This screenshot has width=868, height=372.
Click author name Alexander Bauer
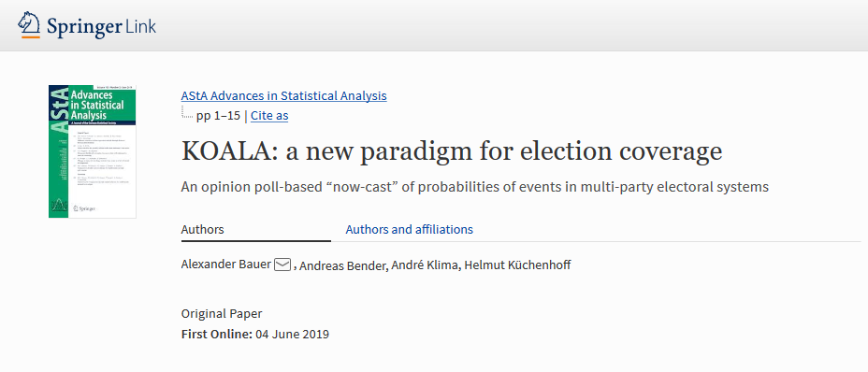point(225,265)
